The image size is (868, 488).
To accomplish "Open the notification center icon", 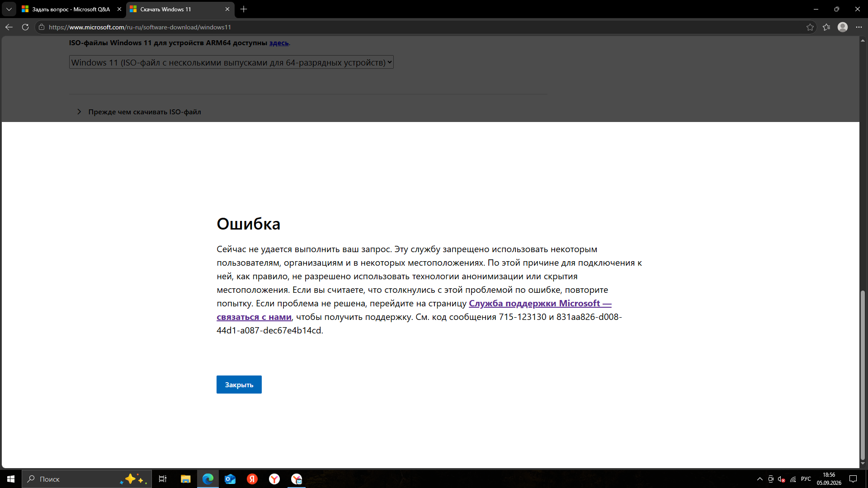I will coord(853,479).
